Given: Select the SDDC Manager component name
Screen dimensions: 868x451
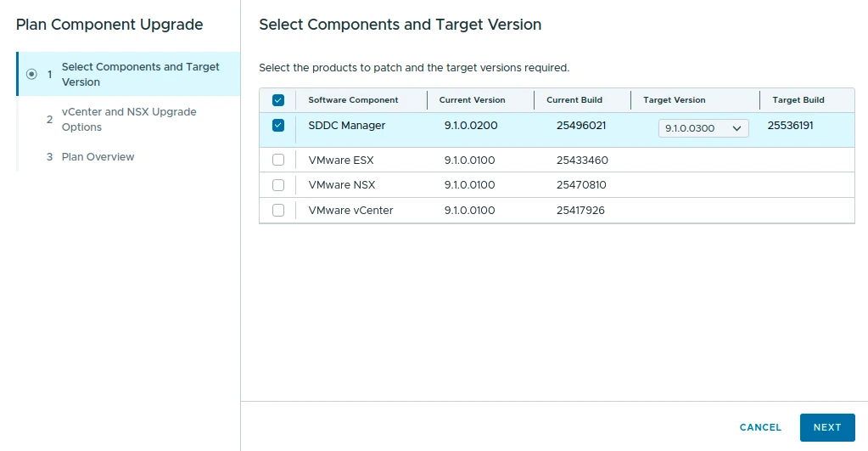Looking at the screenshot, I should tap(346, 126).
